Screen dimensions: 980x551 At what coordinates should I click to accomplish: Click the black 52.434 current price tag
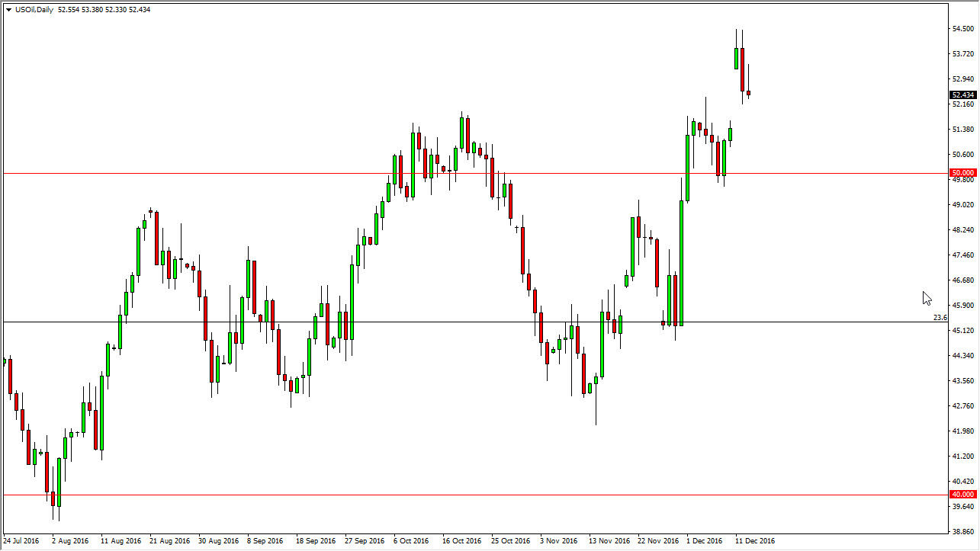[x=962, y=95]
